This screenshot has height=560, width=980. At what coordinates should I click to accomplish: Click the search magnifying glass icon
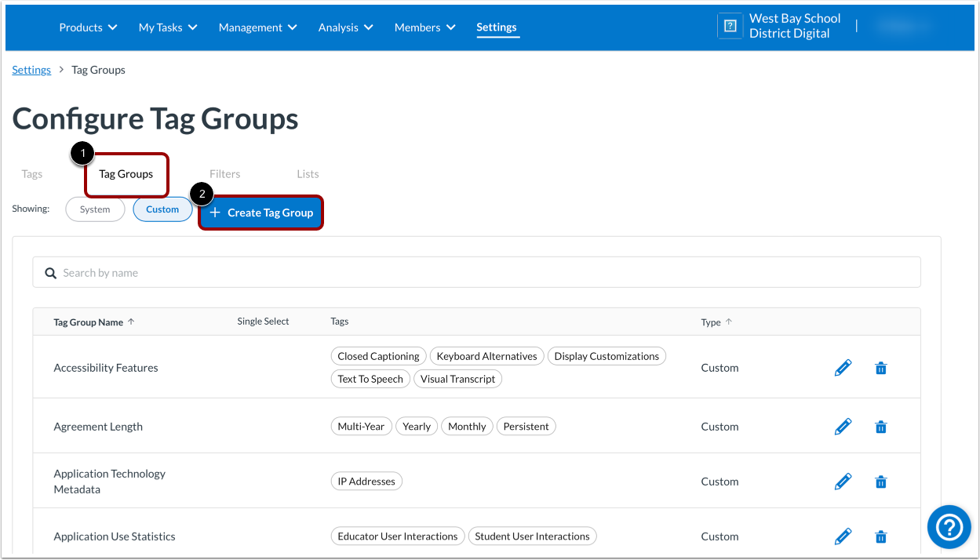(x=50, y=272)
